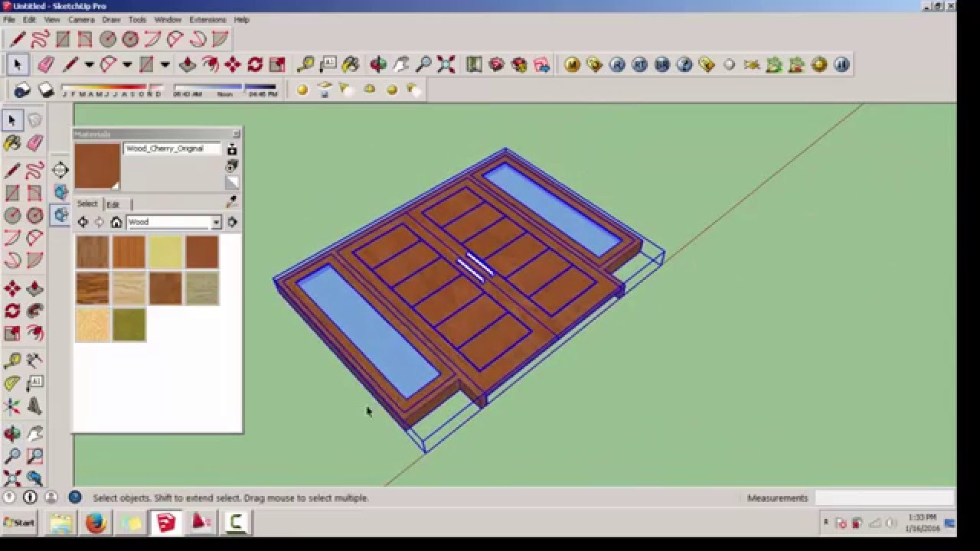Select the Rotated Rectangle tool in drawing toolbar
This screenshot has width=980, height=551.
pyautogui.click(x=85, y=39)
